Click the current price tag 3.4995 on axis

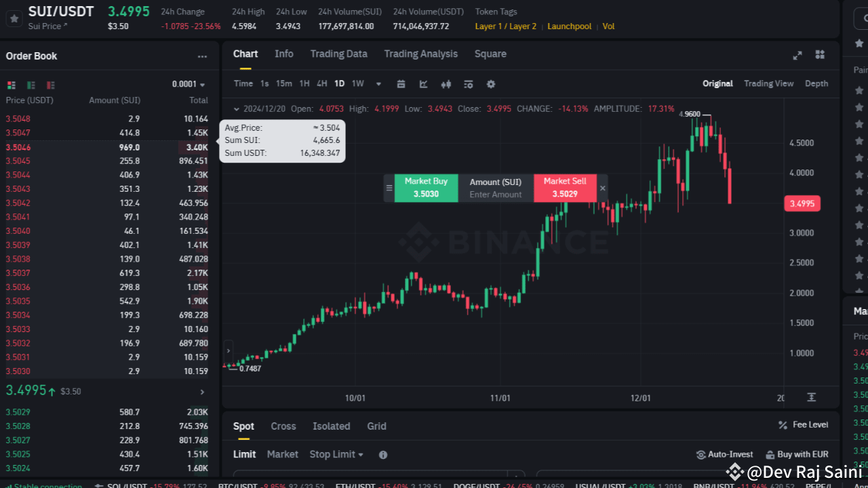point(802,203)
